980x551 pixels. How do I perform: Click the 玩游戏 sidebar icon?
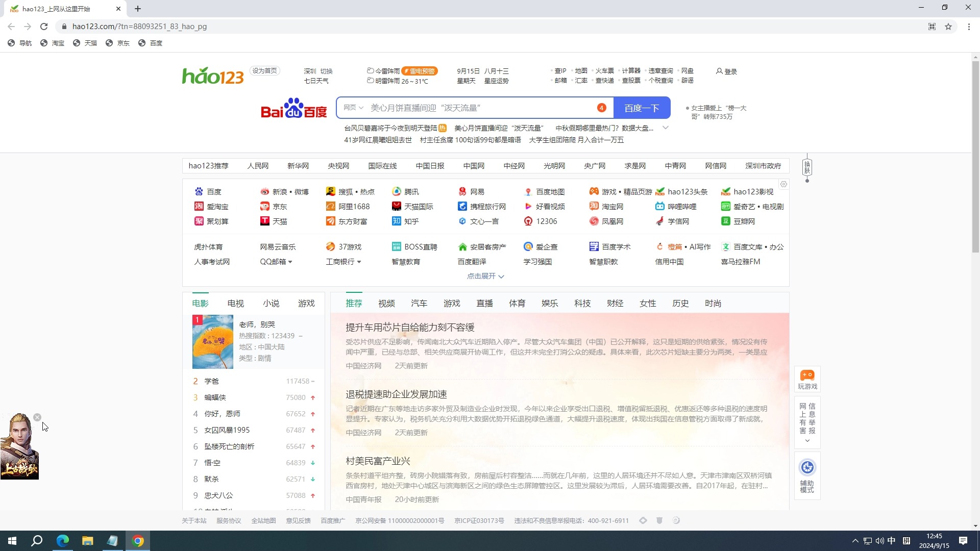coord(807,380)
